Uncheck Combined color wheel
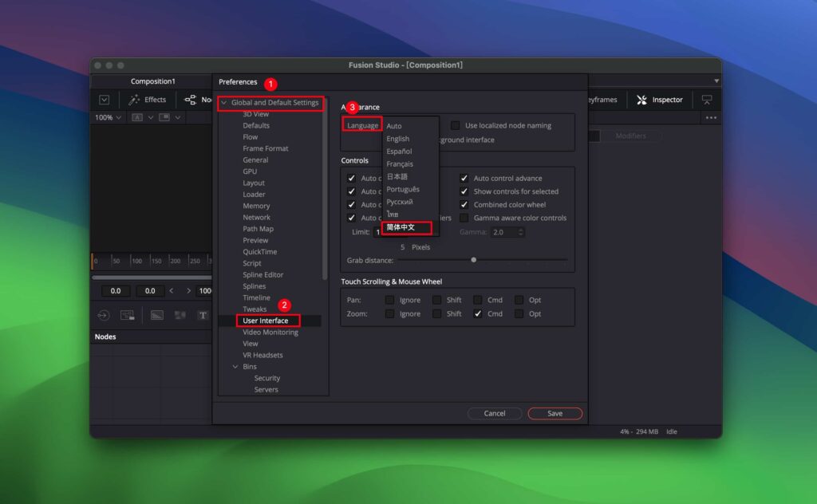The width and height of the screenshot is (817, 504). pyautogui.click(x=466, y=204)
